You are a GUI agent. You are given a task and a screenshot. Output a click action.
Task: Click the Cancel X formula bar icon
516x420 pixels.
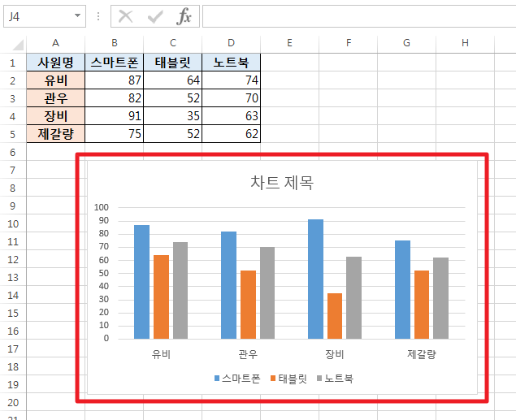click(125, 16)
